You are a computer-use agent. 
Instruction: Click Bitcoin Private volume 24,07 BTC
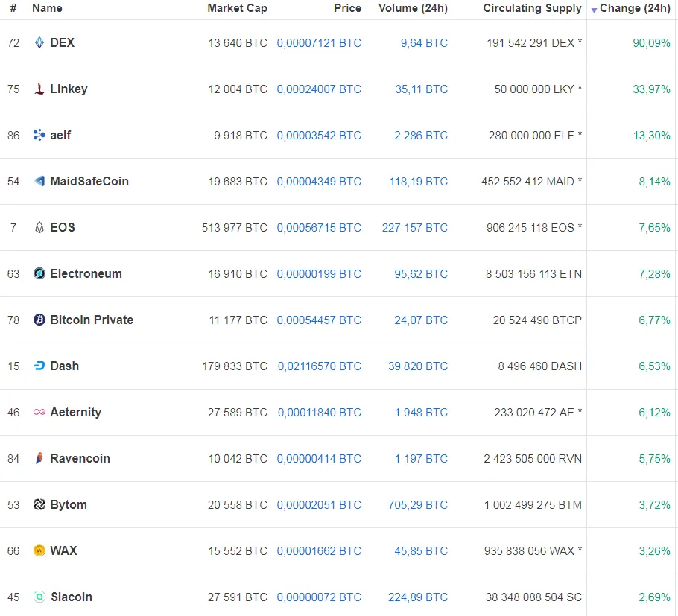click(421, 320)
